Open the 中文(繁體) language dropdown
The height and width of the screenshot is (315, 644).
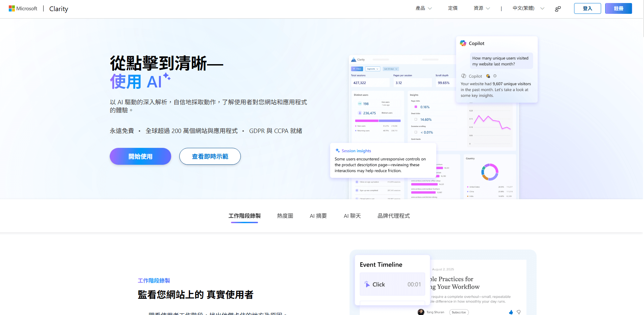528,8
